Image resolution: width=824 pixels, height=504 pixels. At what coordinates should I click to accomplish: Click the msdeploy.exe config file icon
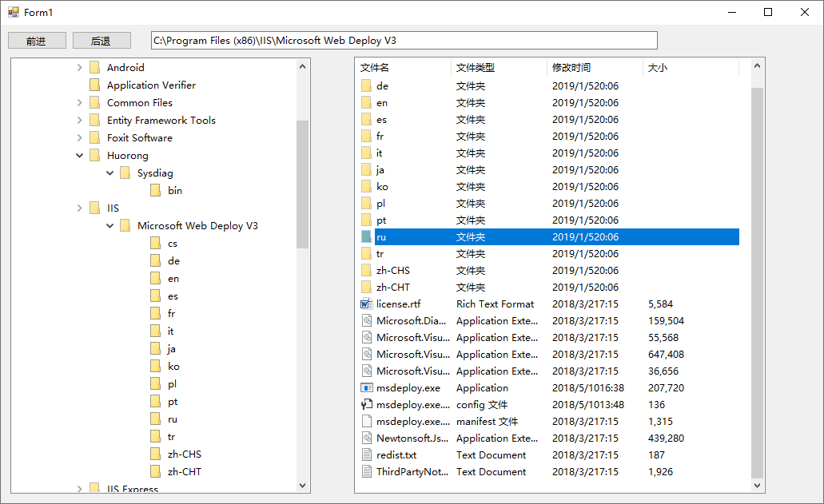(366, 405)
